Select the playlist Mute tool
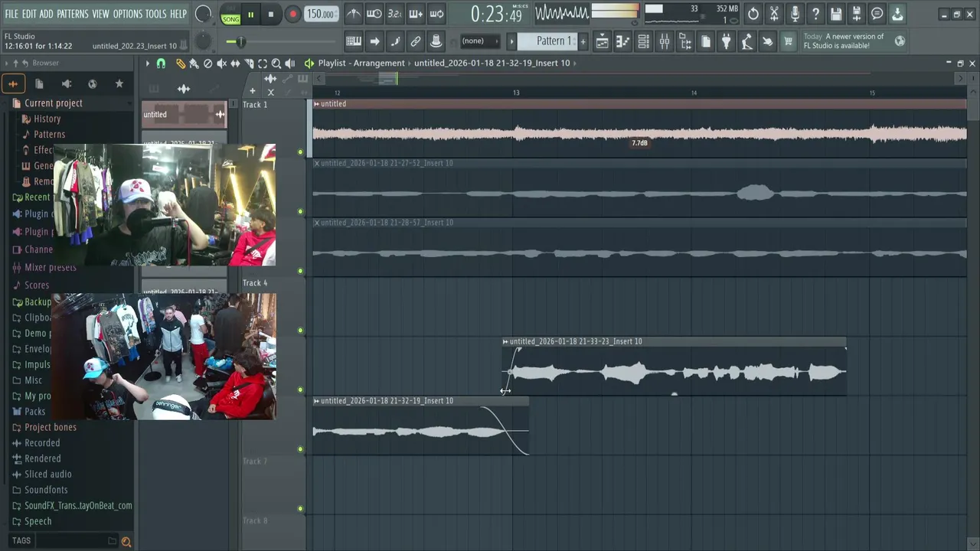The width and height of the screenshot is (980, 551). pyautogui.click(x=221, y=64)
